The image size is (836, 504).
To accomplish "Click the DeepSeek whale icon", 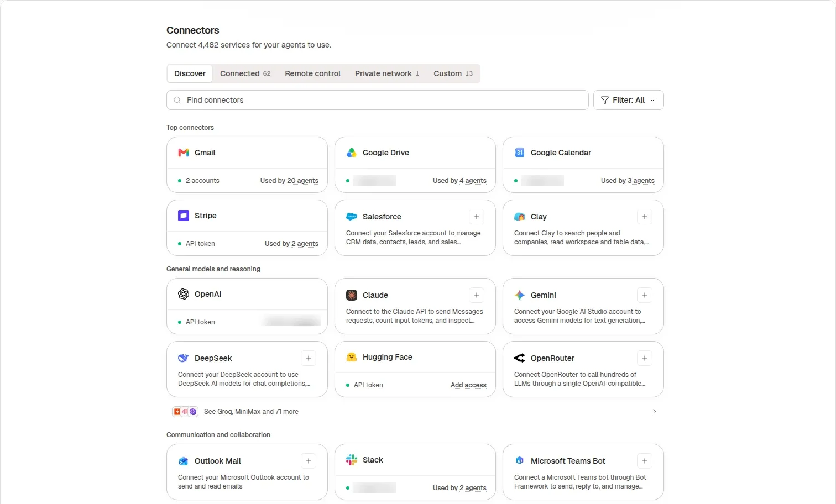I will coord(184,358).
